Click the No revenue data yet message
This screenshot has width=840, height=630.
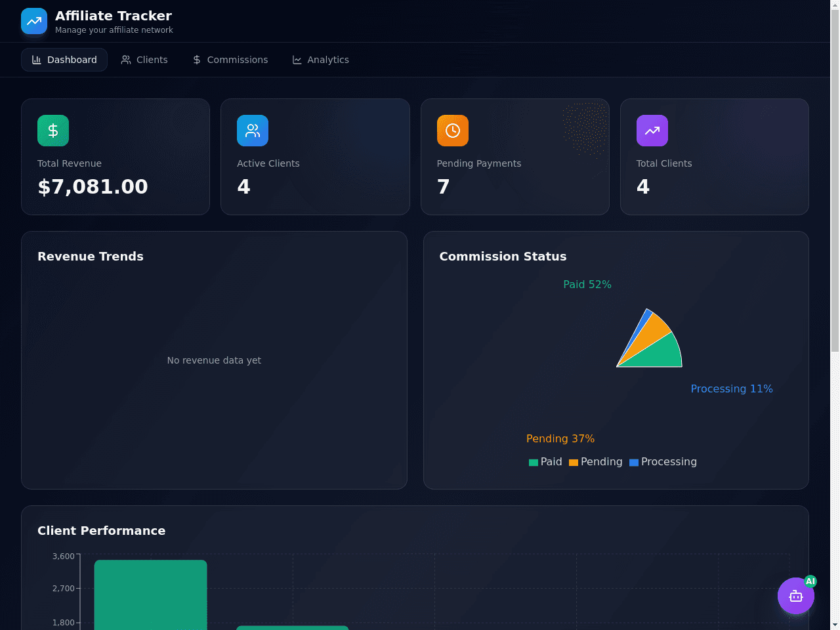[214, 360]
